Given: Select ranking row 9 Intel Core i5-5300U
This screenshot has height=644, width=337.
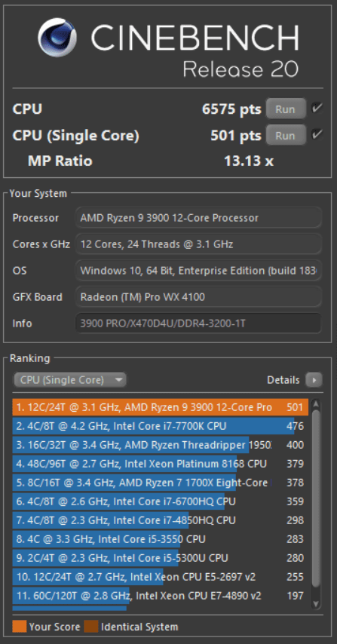Looking at the screenshot, I should pyautogui.click(x=160, y=558).
